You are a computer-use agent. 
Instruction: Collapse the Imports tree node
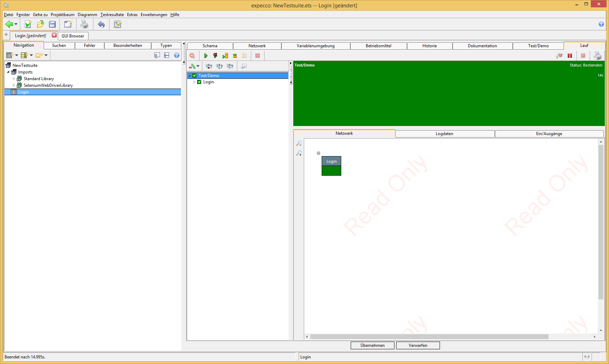coord(8,72)
